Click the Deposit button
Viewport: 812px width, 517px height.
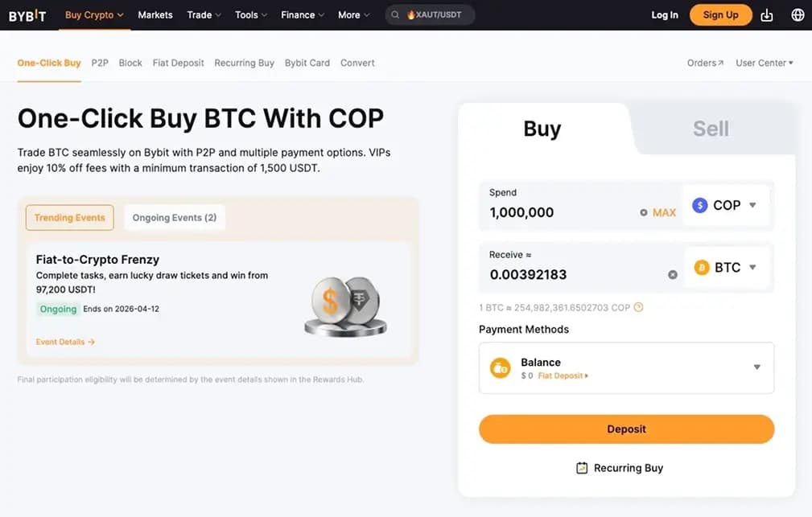pos(626,429)
